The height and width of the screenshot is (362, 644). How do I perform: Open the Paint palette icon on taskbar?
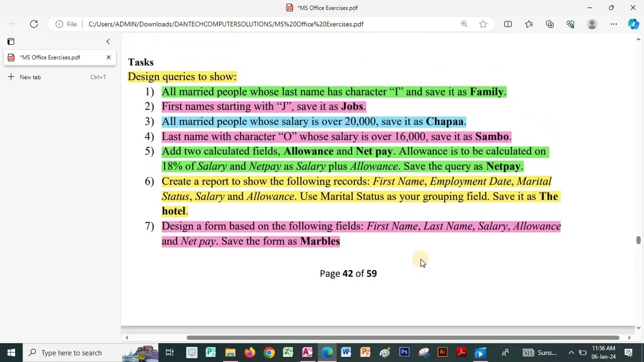pos(385,353)
